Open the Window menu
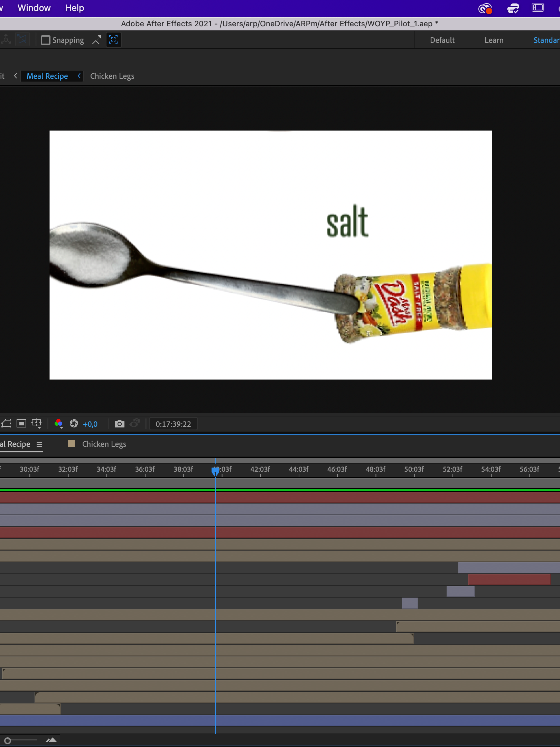The height and width of the screenshot is (747, 560). point(34,8)
